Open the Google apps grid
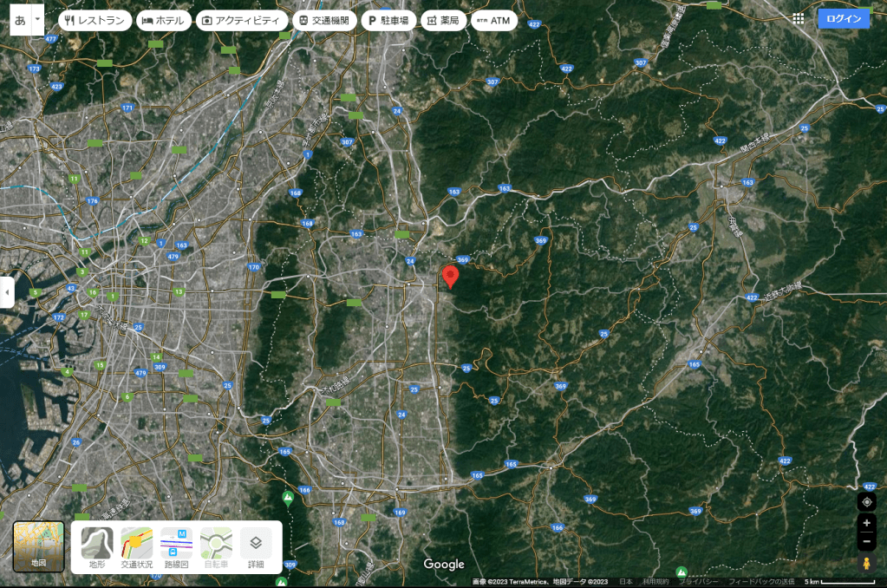This screenshot has height=588, width=887. 798,18
